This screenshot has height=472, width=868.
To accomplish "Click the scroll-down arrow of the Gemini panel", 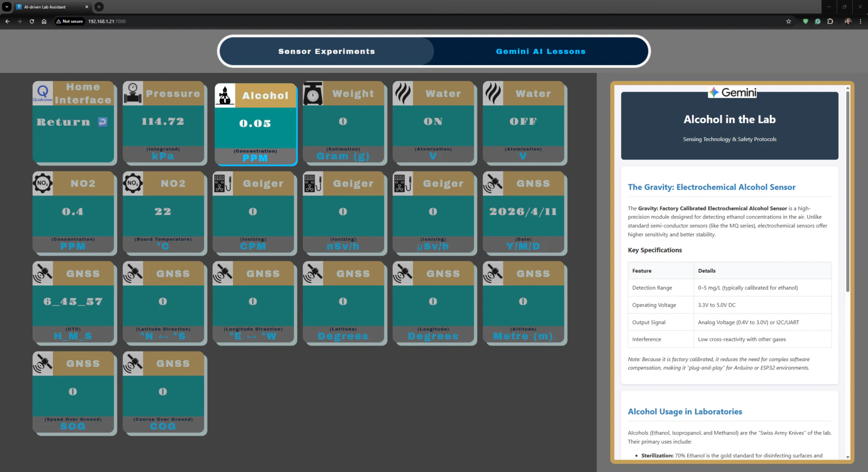I will 847,457.
